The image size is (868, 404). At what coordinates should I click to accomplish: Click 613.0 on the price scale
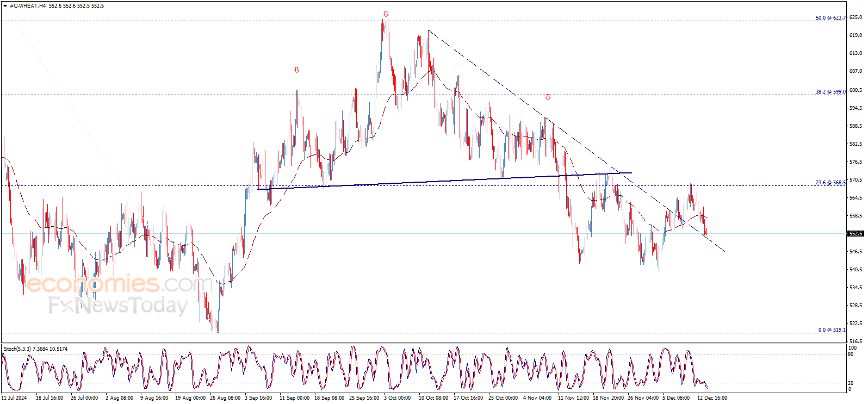click(855, 53)
